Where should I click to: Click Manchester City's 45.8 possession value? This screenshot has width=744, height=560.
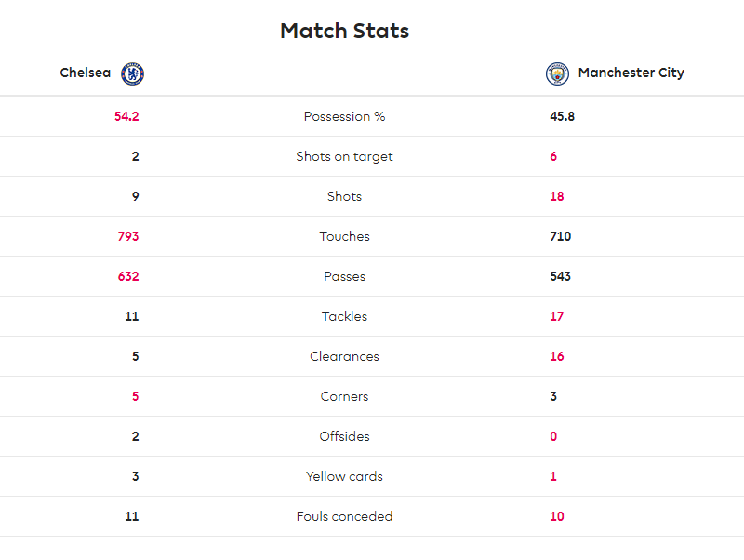(x=563, y=116)
